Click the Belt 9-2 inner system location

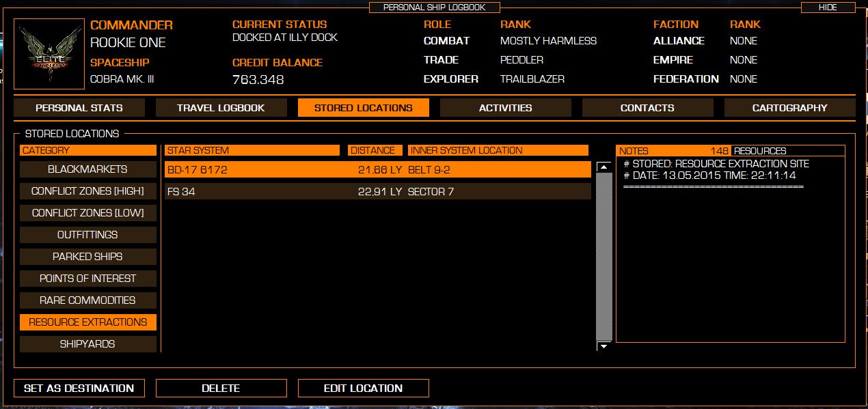coord(429,170)
